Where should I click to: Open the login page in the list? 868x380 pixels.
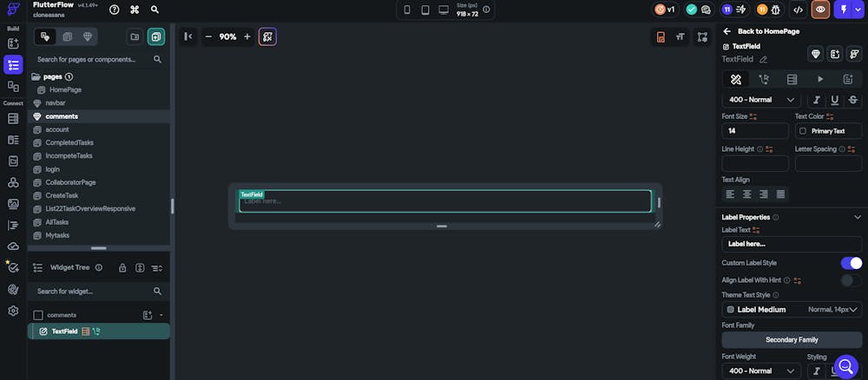coord(53,169)
